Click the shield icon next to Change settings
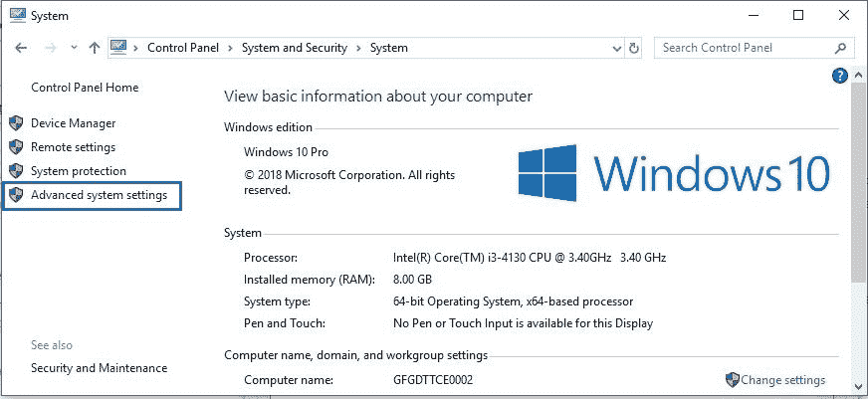This screenshot has height=399, width=868. pos(732,379)
